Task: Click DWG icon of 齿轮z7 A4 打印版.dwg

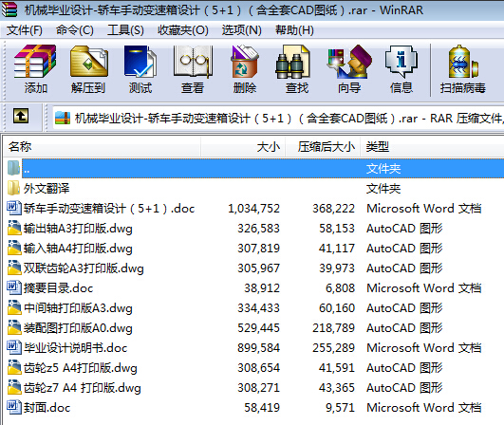Action: pos(14,387)
